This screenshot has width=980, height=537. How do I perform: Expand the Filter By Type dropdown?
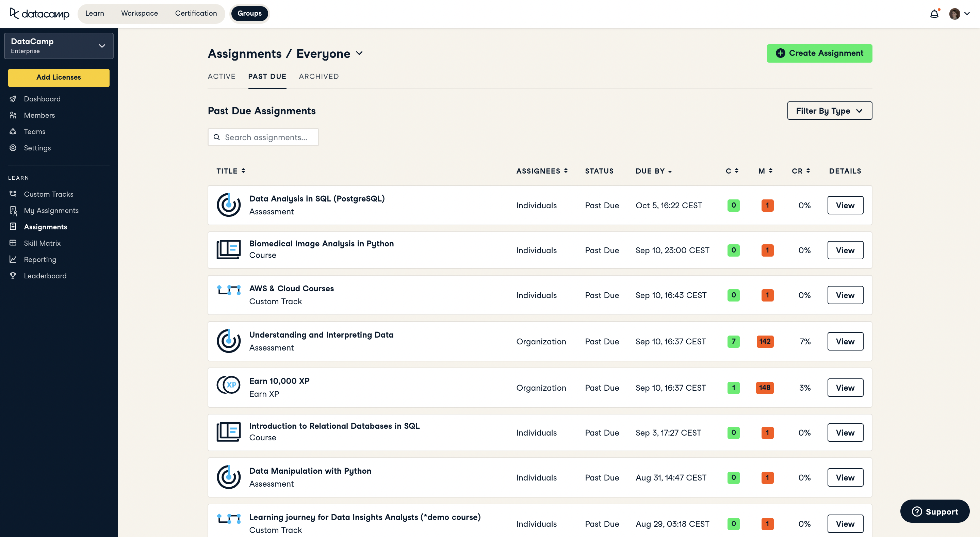point(829,111)
